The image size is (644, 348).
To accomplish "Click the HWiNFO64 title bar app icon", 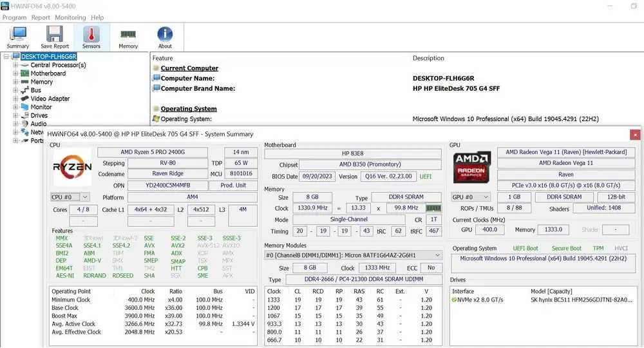I will point(5,6).
